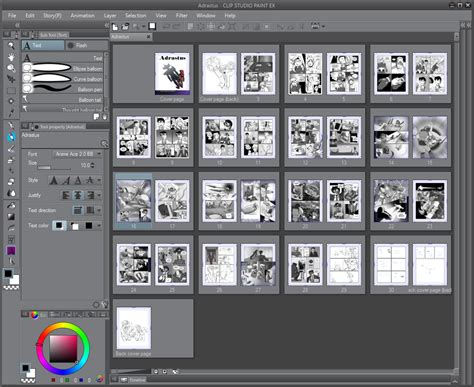Screen dimensions: 474x387
Task: Choose the Curve balloon sub tool
Action: 63,79
